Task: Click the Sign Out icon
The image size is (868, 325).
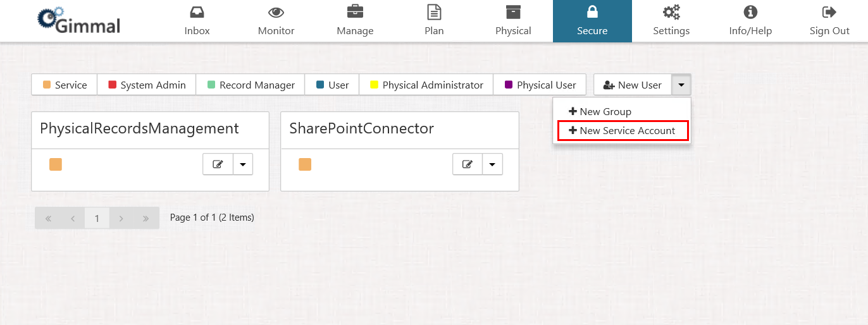Action: tap(829, 13)
